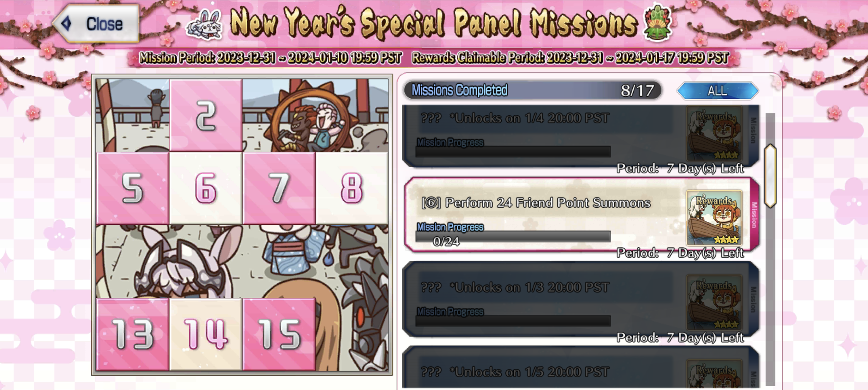Viewport: 868px width, 390px height.
Task: View rewards for Friend Point Summons mission
Action: [714, 218]
